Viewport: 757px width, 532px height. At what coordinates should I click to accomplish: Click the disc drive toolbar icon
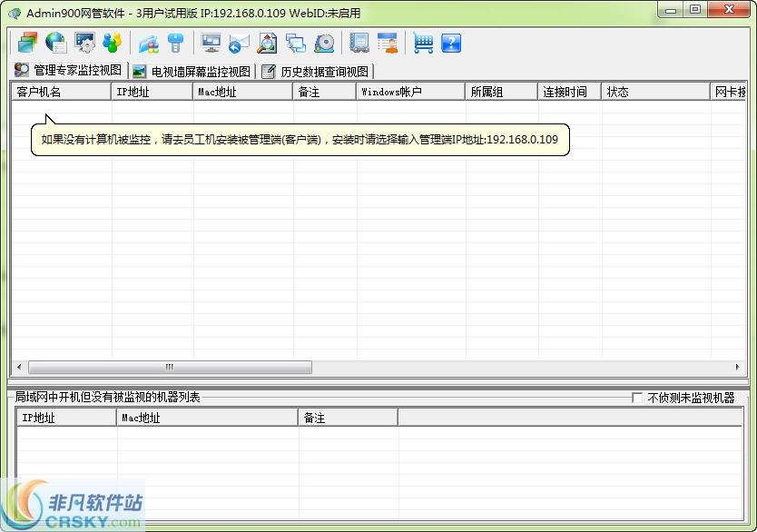point(324,43)
